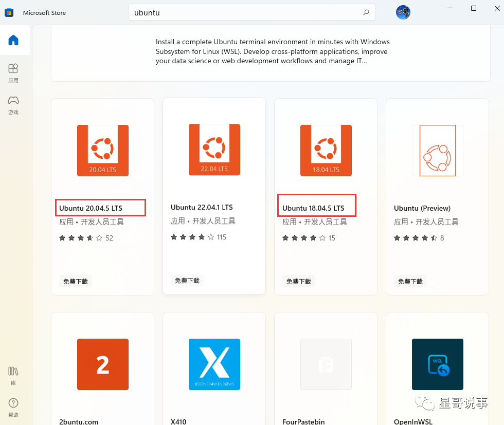Click the search magnifier icon

tap(365, 12)
